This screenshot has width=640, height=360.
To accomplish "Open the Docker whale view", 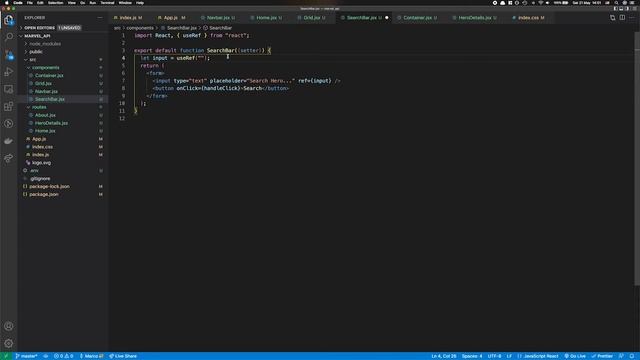I will [x=9, y=141].
